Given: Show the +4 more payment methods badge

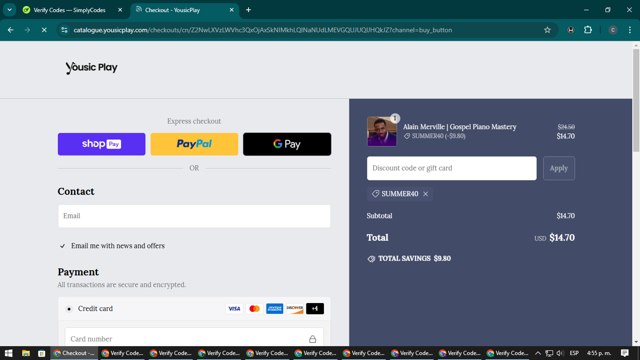Looking at the screenshot, I should click(x=315, y=309).
